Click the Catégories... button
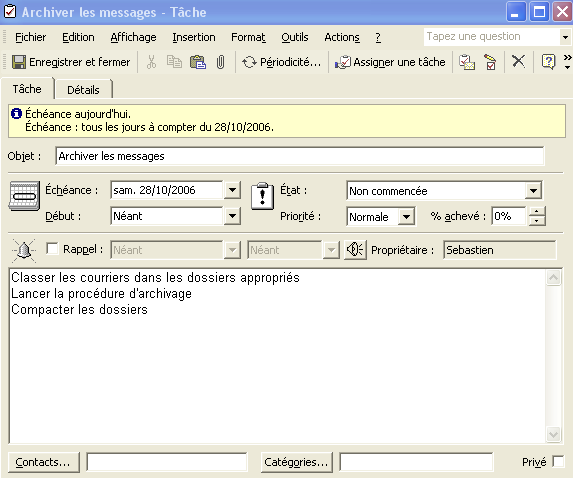The image size is (573, 478). 297,462
